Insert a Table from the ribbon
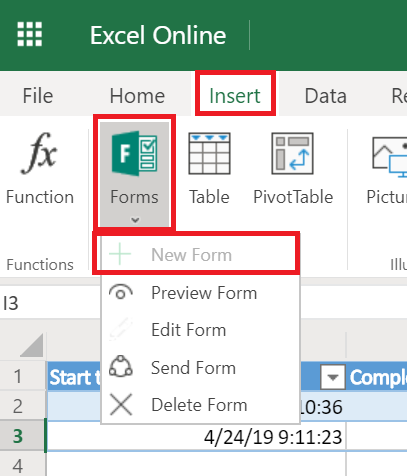 tap(209, 168)
